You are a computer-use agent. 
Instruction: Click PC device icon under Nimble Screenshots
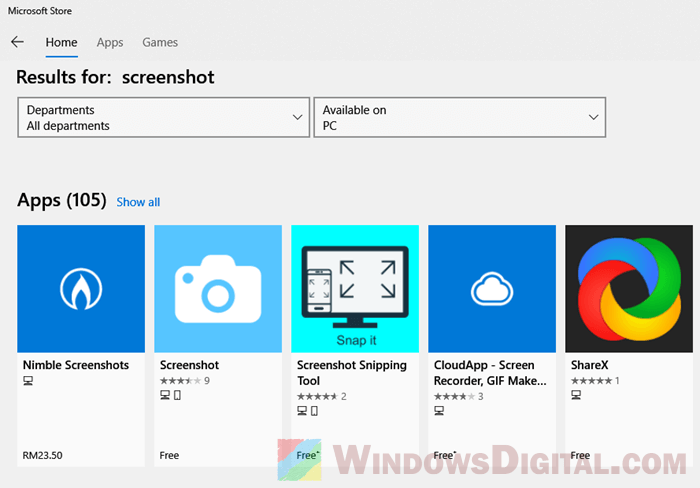click(28, 381)
